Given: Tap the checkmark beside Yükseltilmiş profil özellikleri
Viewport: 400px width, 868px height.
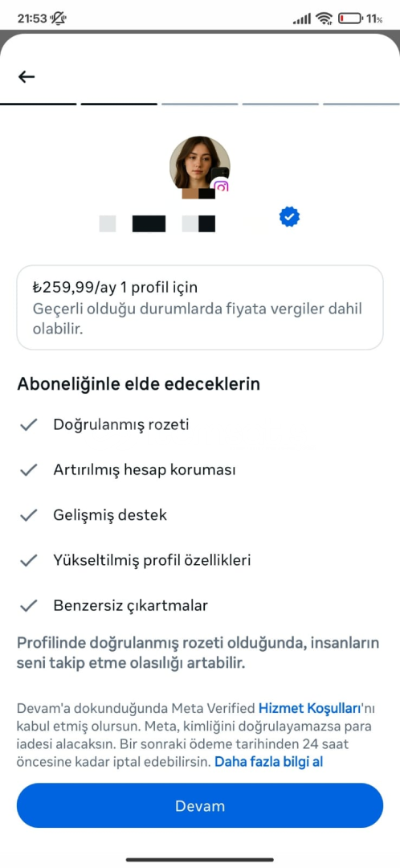Looking at the screenshot, I should pyautogui.click(x=28, y=560).
